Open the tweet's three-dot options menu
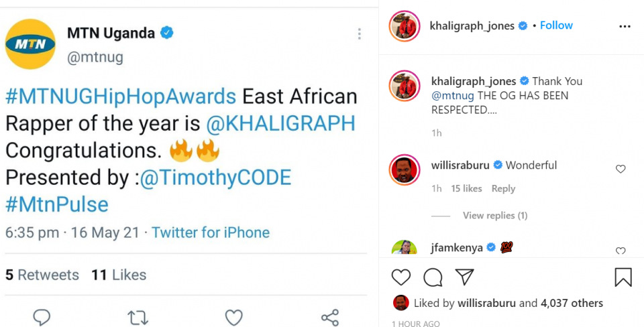Viewport: 644px width, 327px height. 360,34
